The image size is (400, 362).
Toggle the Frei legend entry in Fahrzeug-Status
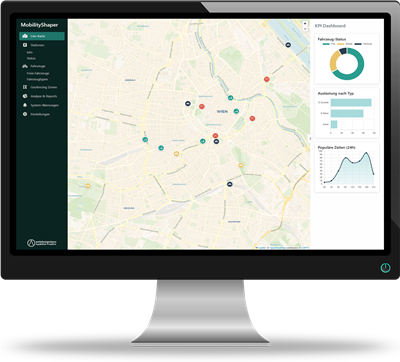click(329, 44)
